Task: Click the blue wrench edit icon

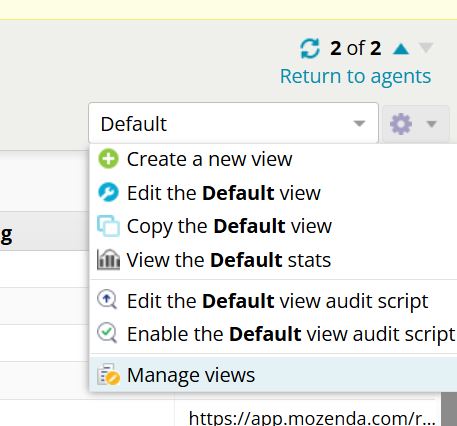Action: tap(108, 192)
